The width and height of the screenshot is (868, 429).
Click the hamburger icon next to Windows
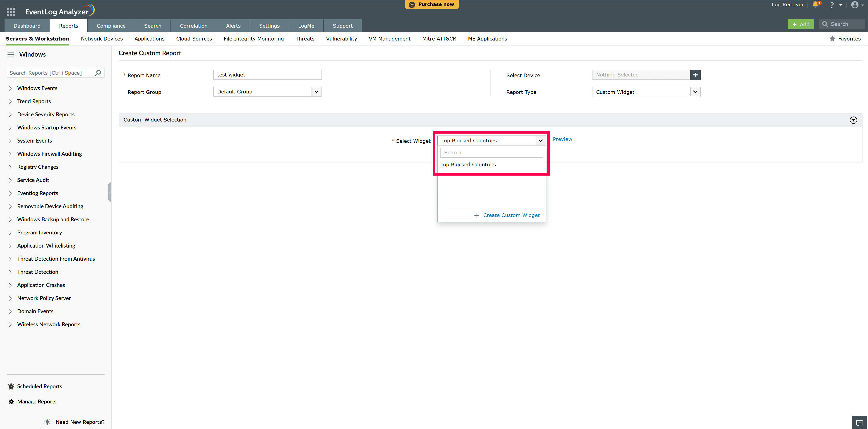[x=11, y=55]
